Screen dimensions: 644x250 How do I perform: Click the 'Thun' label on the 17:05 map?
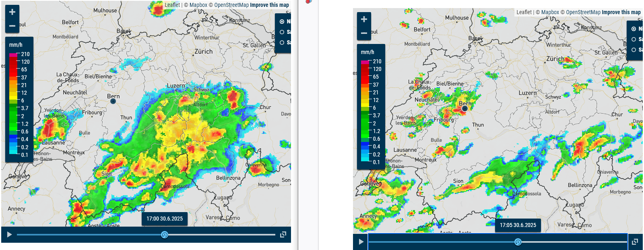click(x=478, y=125)
